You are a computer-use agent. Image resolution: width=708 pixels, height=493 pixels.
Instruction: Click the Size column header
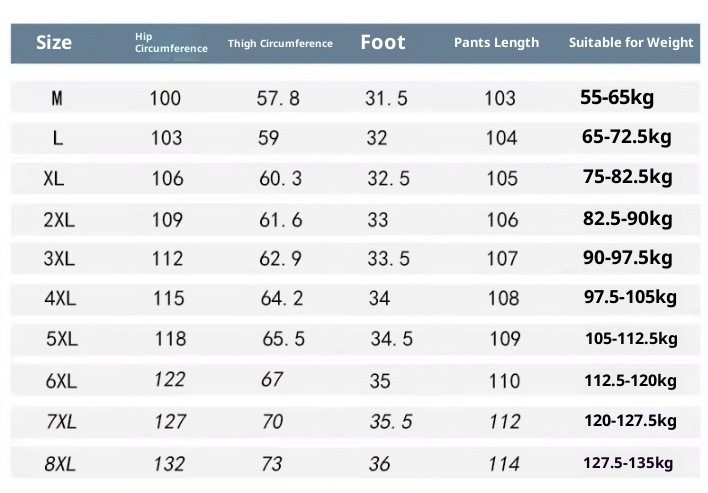[54, 42]
